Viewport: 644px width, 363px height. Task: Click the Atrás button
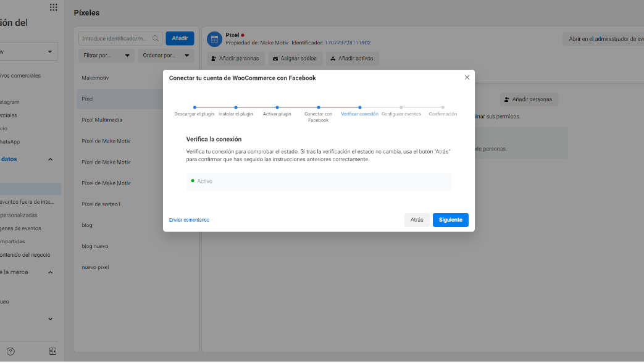[417, 220]
